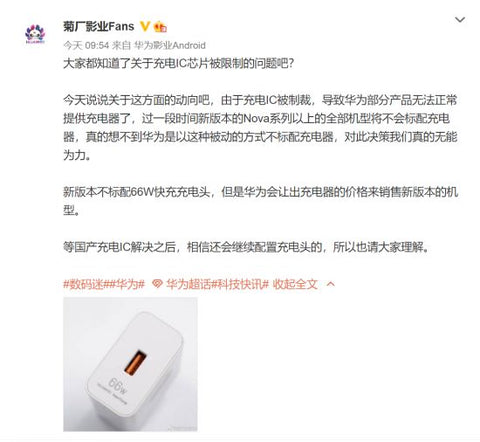Open the #科技快讯# hashtag
Image resolution: width=480 pixels, height=442 pixels.
(x=240, y=284)
